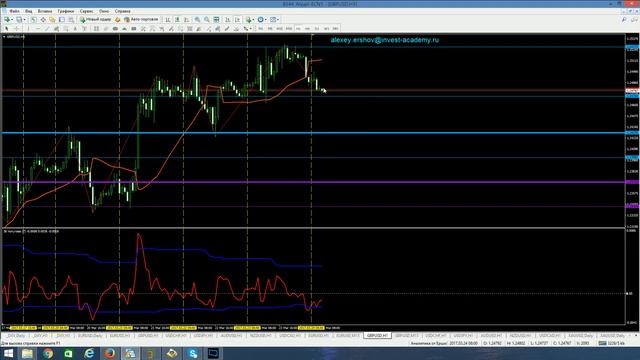The width and height of the screenshot is (640, 360).
Task: Open Firefox from the taskbar
Action: [110, 353]
